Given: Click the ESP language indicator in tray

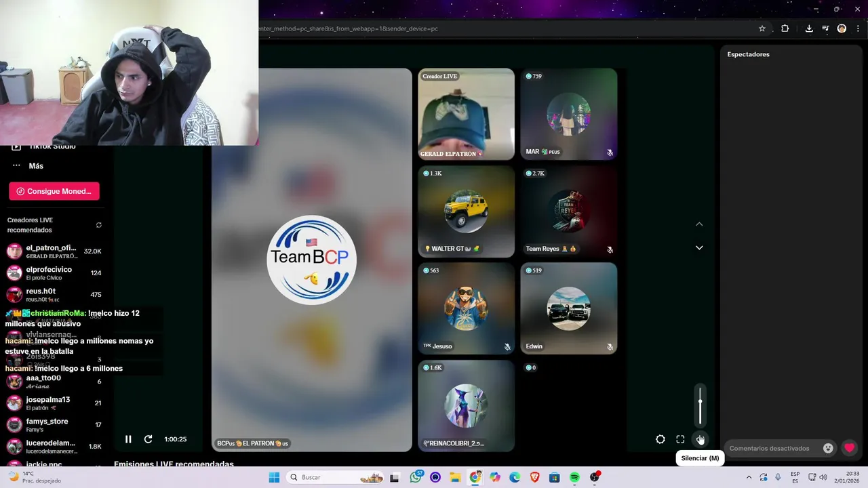Looking at the screenshot, I should 795,477.
